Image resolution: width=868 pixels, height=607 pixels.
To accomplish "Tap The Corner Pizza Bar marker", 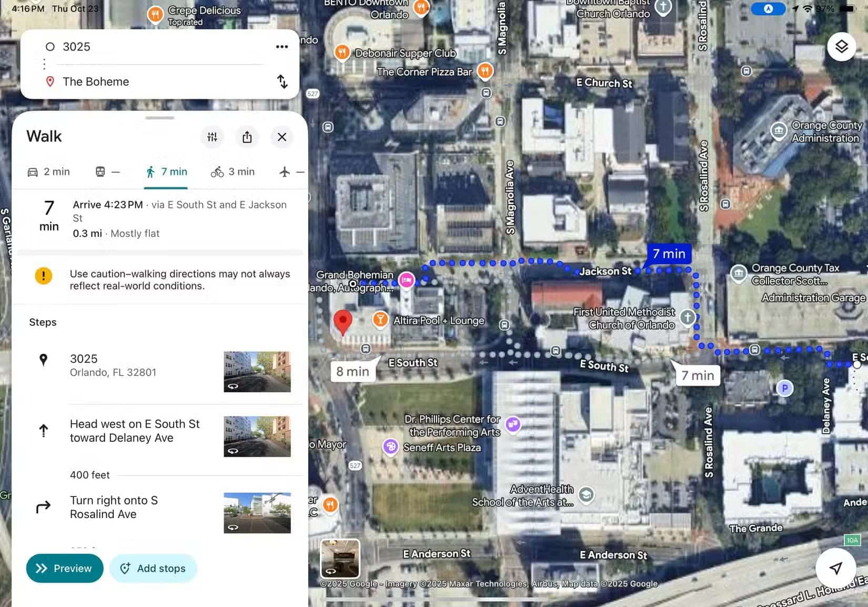I will click(484, 72).
